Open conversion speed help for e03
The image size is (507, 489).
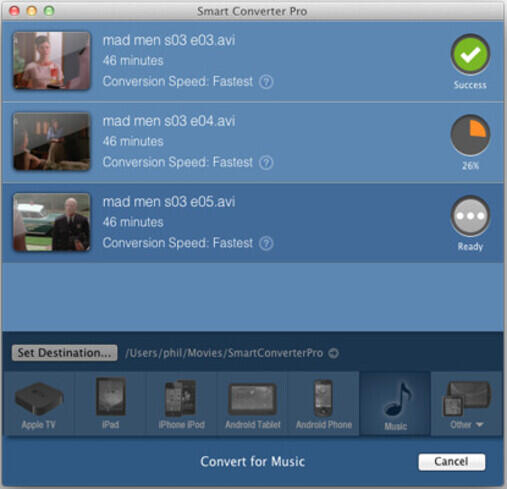click(266, 82)
